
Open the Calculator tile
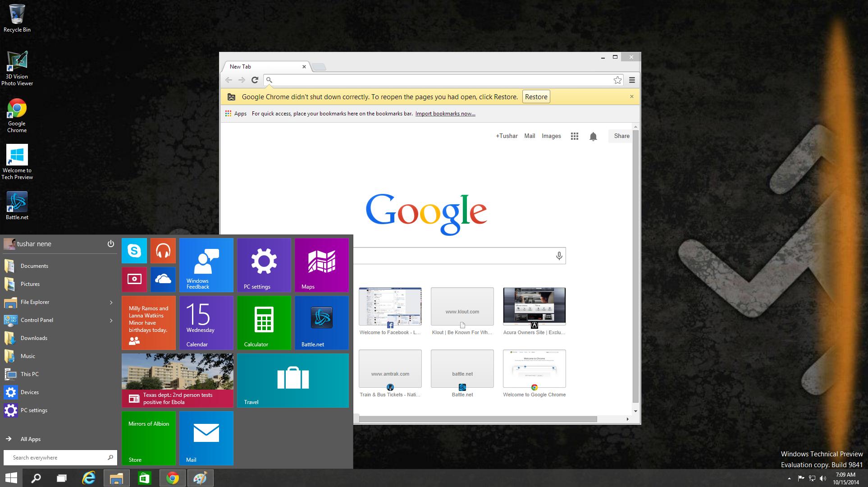(264, 323)
